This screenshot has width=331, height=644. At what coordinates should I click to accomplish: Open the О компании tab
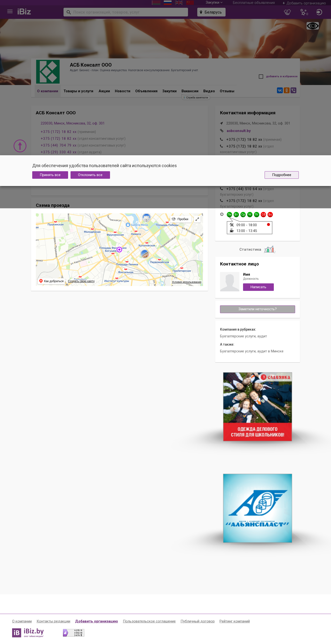[47, 91]
